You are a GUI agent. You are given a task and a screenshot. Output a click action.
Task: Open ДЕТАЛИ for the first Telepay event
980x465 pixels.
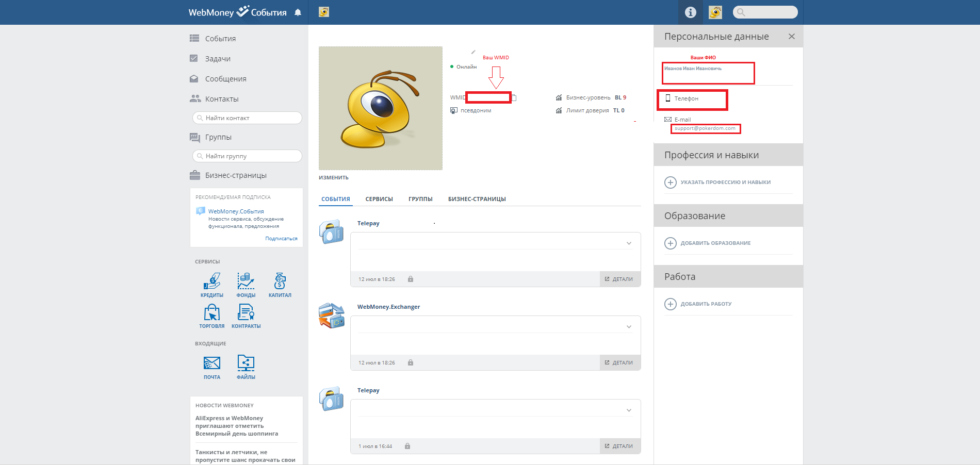(x=620, y=279)
